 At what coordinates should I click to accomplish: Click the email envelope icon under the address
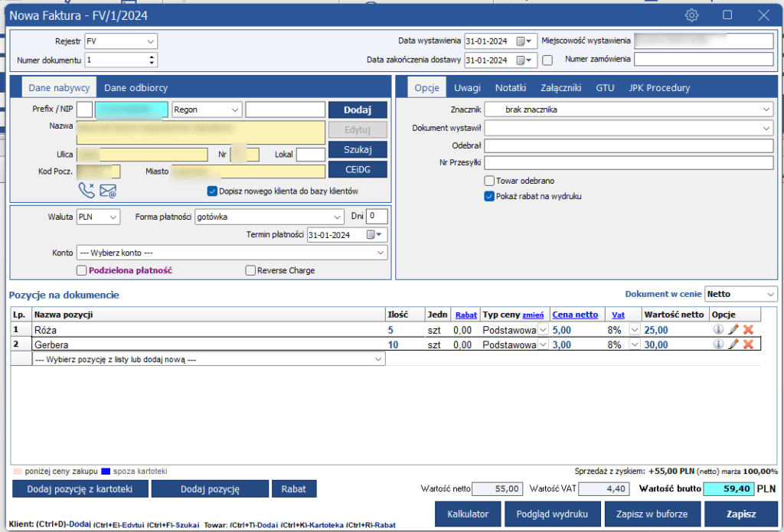click(x=108, y=191)
